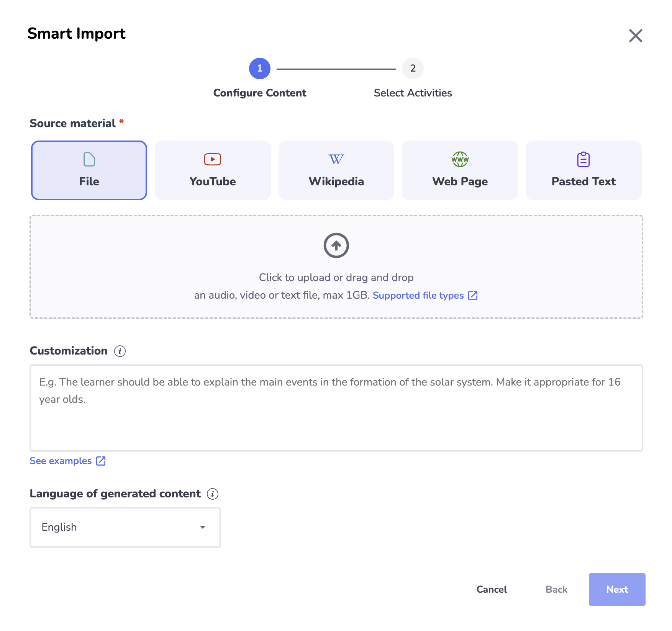Close the Smart Import dialog
Image resolution: width=672 pixels, height=631 pixels.
(636, 36)
